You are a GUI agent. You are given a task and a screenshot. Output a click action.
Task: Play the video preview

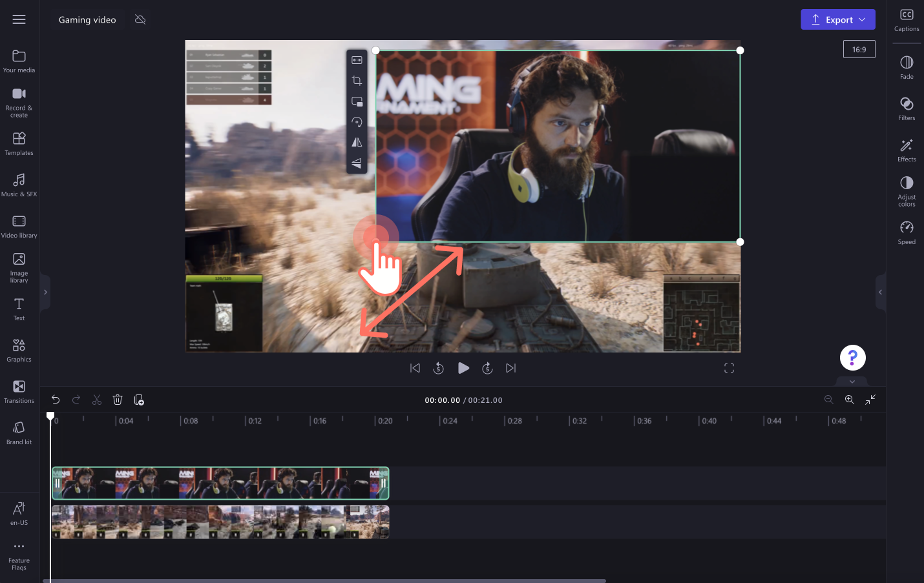click(463, 368)
